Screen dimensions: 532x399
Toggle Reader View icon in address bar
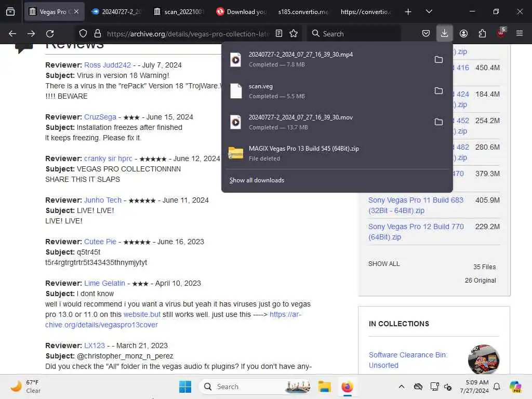[x=278, y=33]
